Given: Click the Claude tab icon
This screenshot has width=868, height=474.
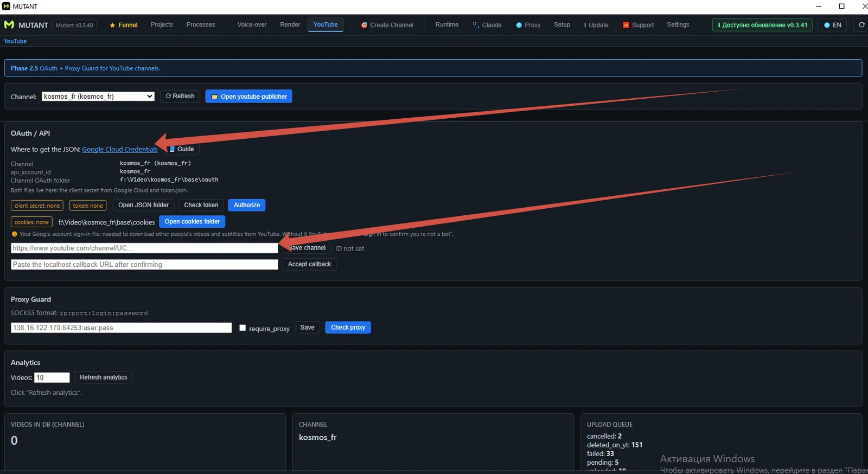Looking at the screenshot, I should coord(476,25).
